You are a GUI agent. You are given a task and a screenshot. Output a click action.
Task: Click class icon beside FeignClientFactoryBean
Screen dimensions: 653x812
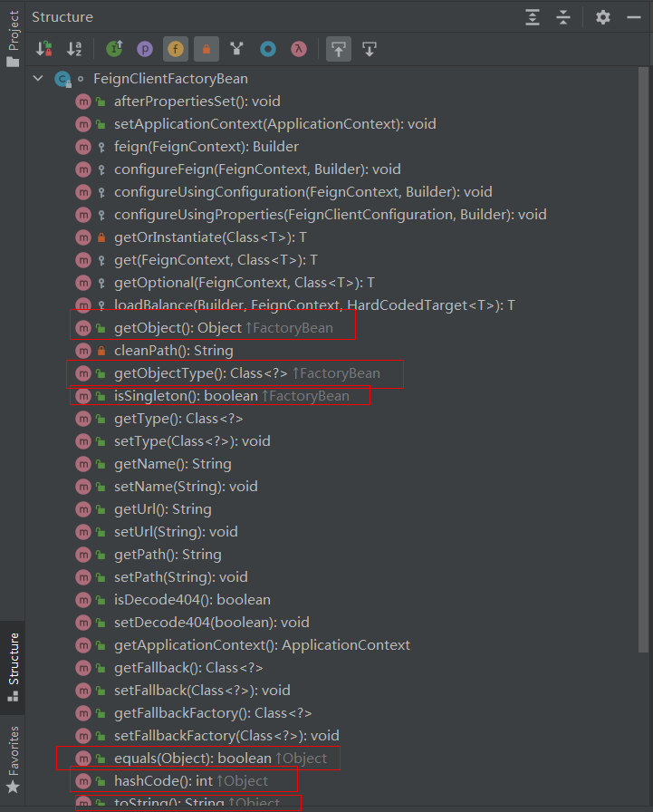coord(62,79)
